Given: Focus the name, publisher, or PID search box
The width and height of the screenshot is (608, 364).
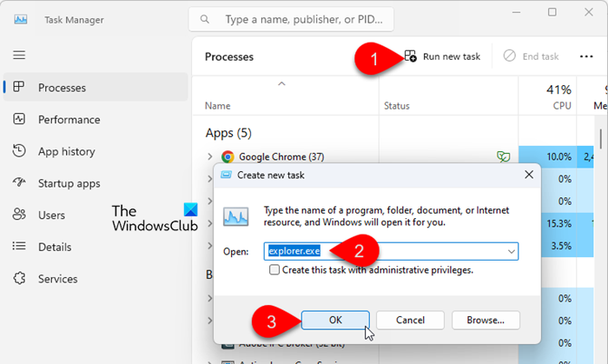Looking at the screenshot, I should coord(291,19).
